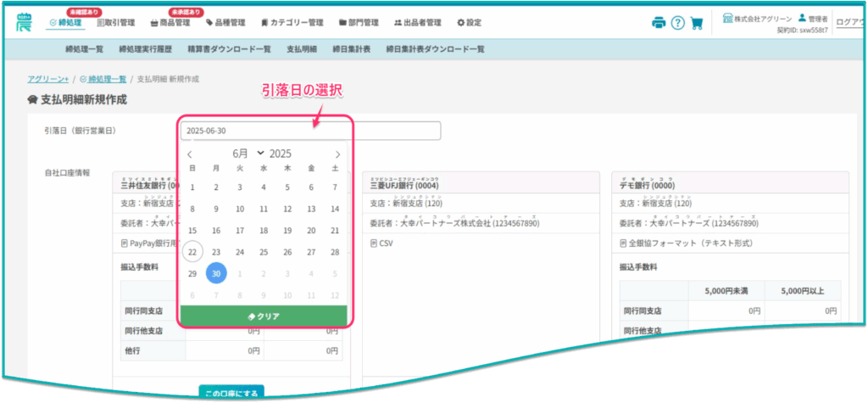Click the 5,000円以上 column header

click(802, 290)
